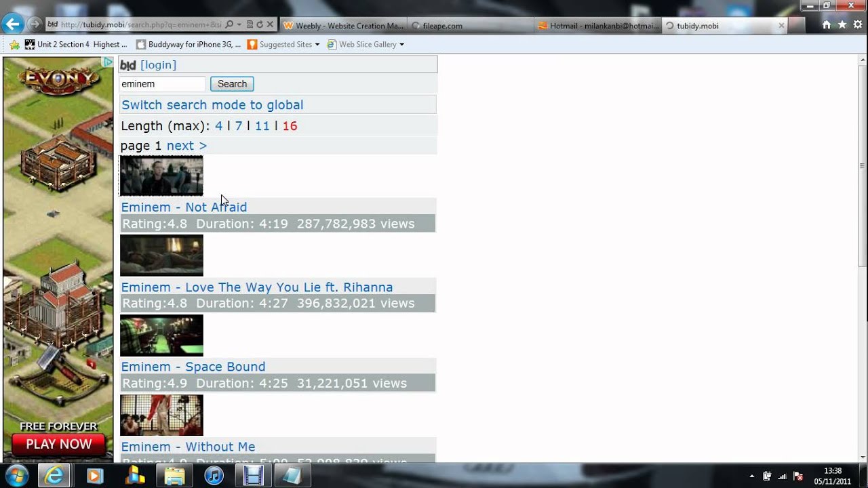Click the network signal tray icon
868x488 pixels.
click(783, 476)
